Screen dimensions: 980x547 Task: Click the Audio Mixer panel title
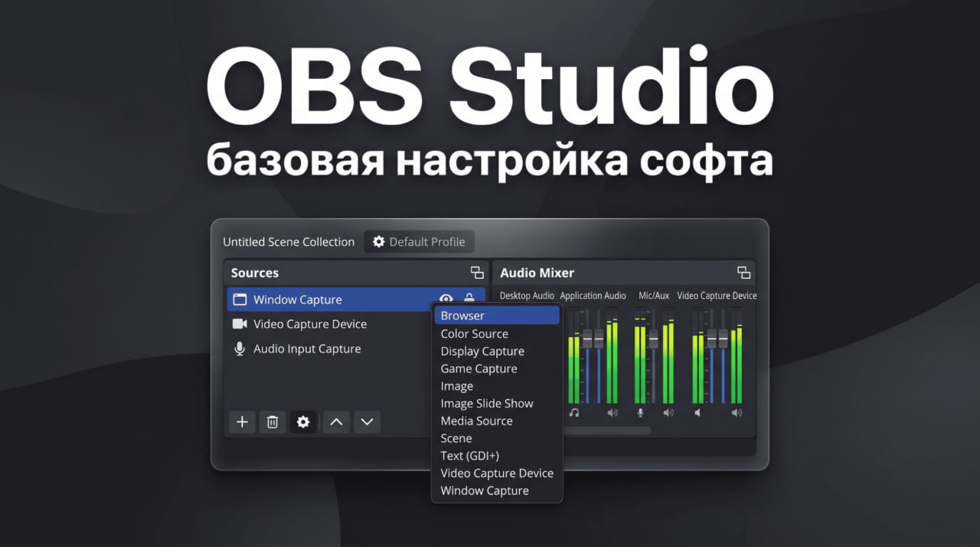tap(537, 273)
